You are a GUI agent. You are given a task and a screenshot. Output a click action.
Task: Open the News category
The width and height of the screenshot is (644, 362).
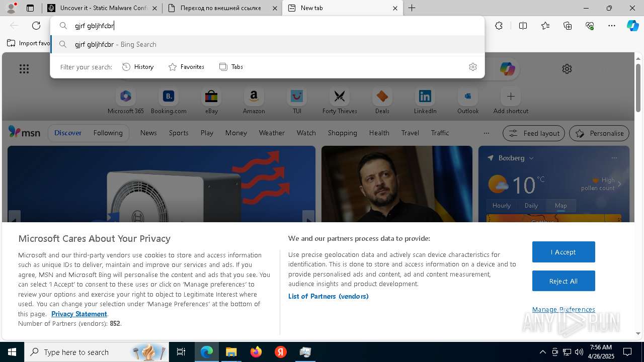click(148, 133)
